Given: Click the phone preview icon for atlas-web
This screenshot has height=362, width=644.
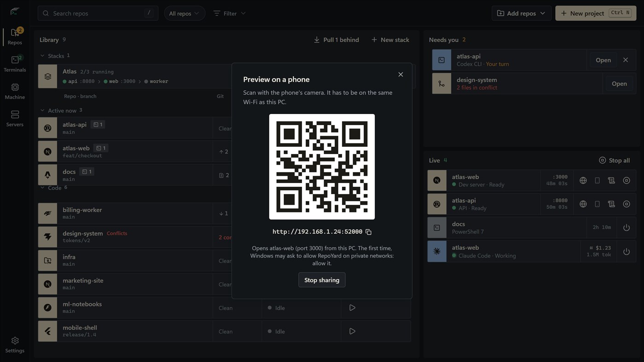Looking at the screenshot, I should click(x=597, y=181).
